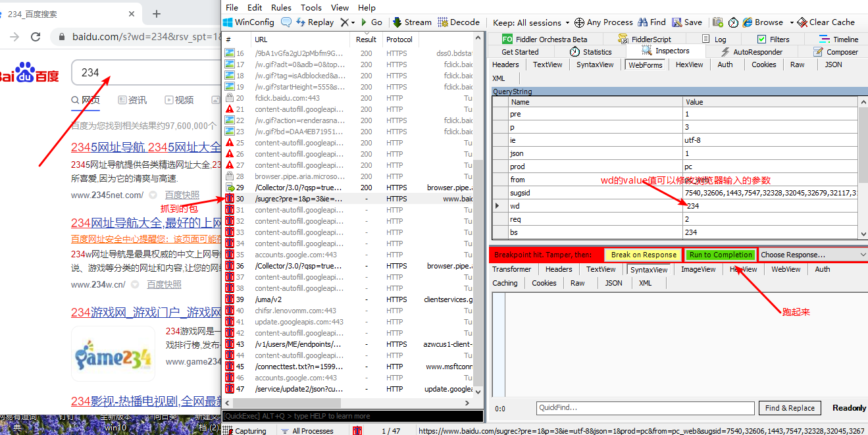This screenshot has width=868, height=435.
Task: Click Clear Cache in the toolbar
Action: [x=826, y=22]
